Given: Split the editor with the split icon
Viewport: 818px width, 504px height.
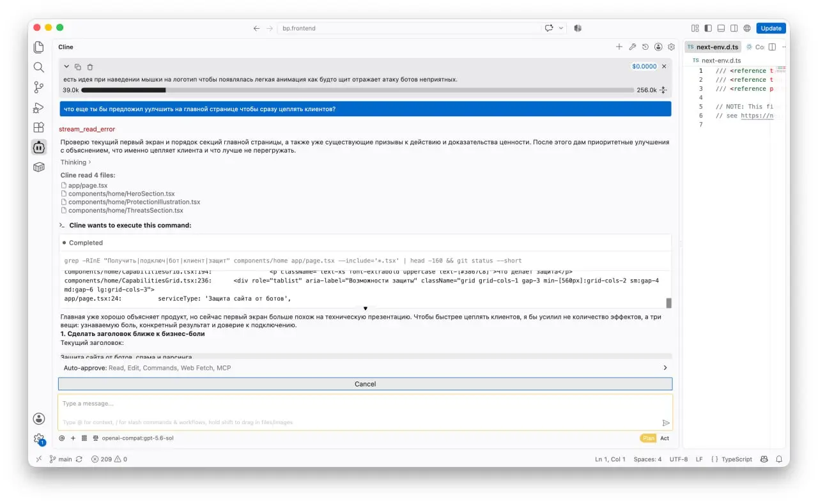Looking at the screenshot, I should tap(772, 47).
